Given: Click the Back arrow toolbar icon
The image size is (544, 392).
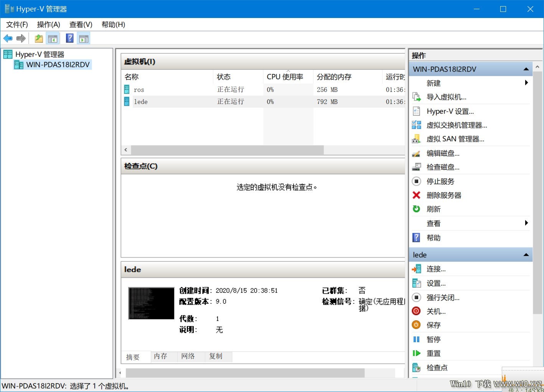Looking at the screenshot, I should 8,38.
